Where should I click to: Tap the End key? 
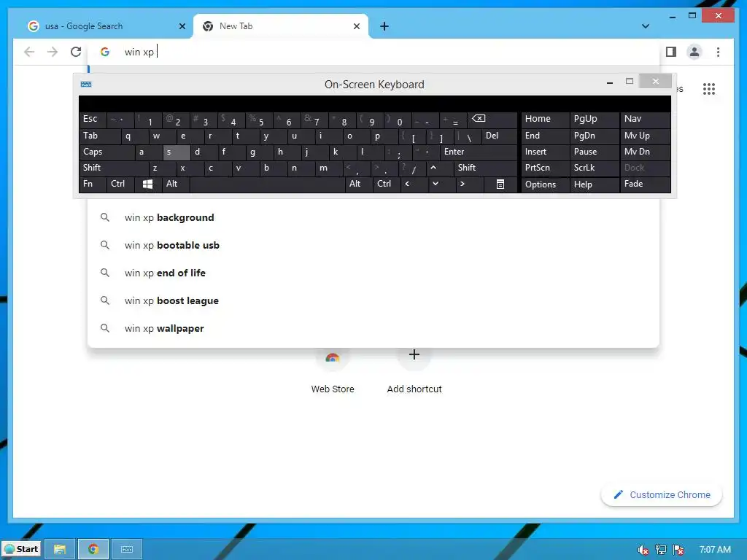(545, 136)
